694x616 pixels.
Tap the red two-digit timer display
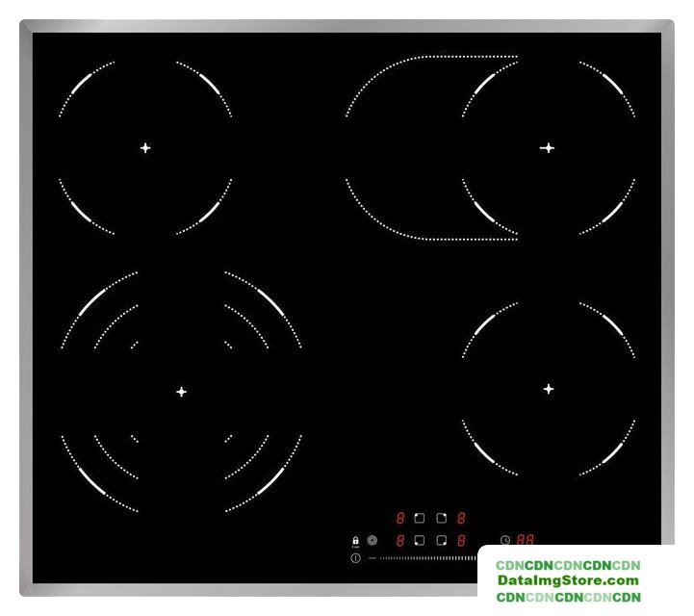[x=526, y=541]
